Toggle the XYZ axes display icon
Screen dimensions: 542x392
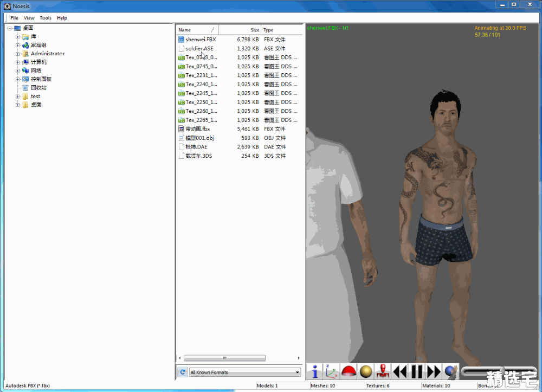point(332,371)
